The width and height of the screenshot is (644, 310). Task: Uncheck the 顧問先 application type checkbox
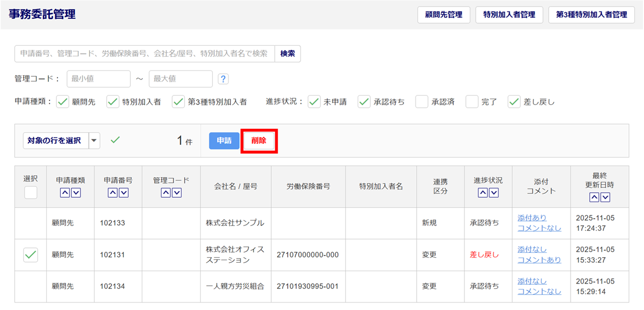click(62, 102)
